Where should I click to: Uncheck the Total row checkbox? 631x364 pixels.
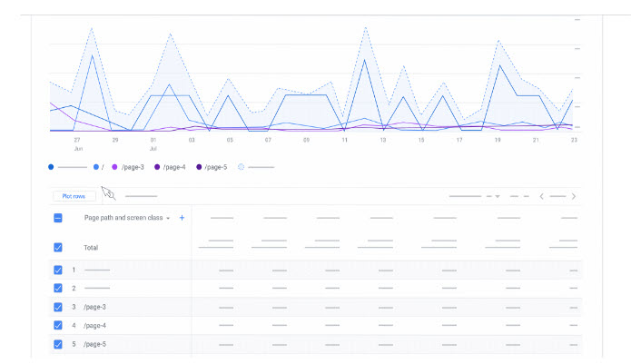[x=58, y=248]
